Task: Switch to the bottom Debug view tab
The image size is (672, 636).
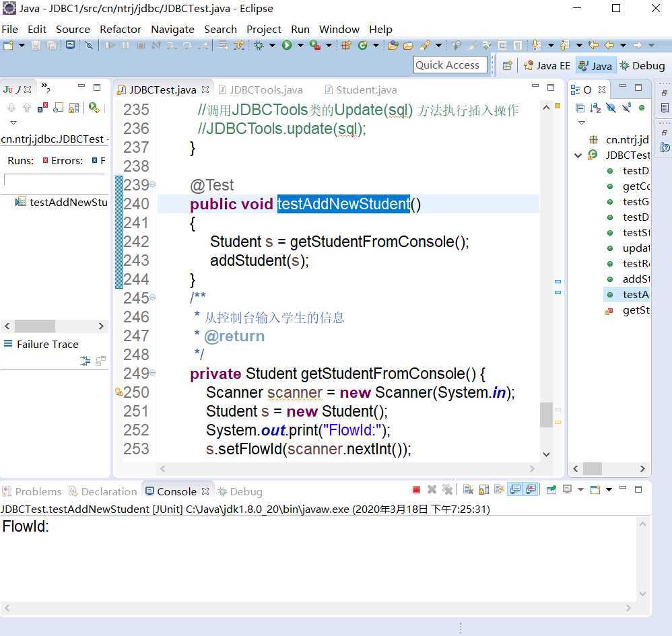Action: point(240,491)
